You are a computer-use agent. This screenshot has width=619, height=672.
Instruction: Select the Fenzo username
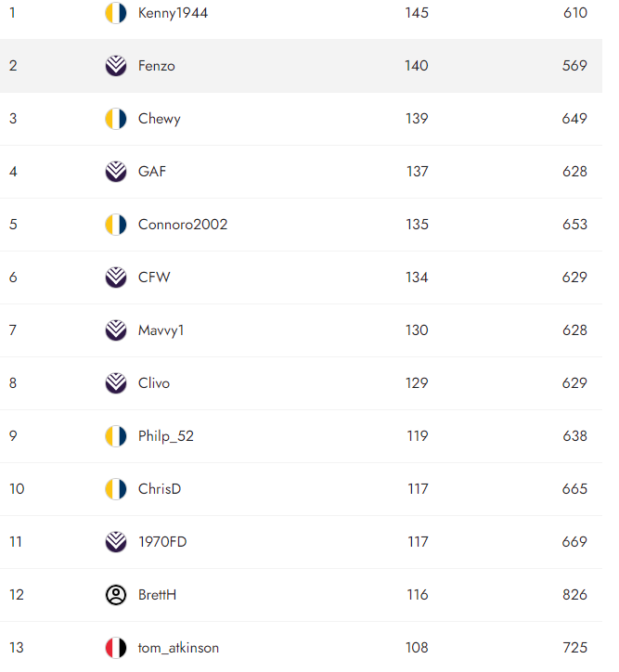tap(156, 66)
